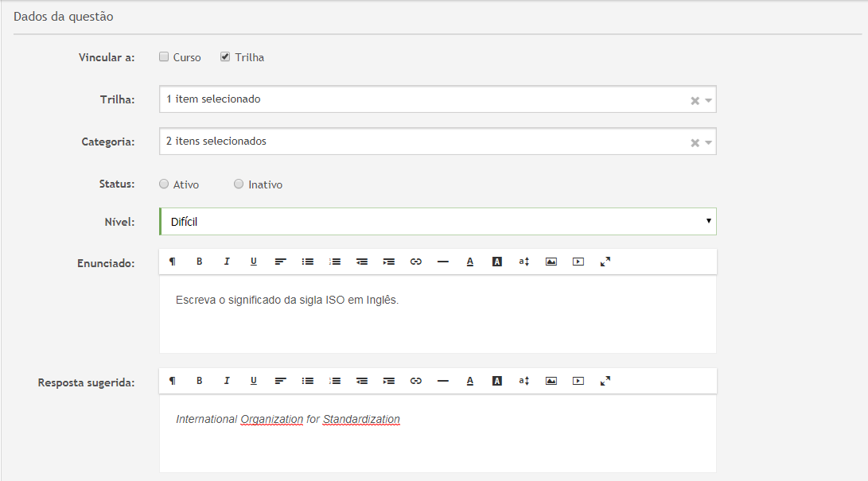
Task: Clear the selected Categoria items
Action: tap(695, 143)
